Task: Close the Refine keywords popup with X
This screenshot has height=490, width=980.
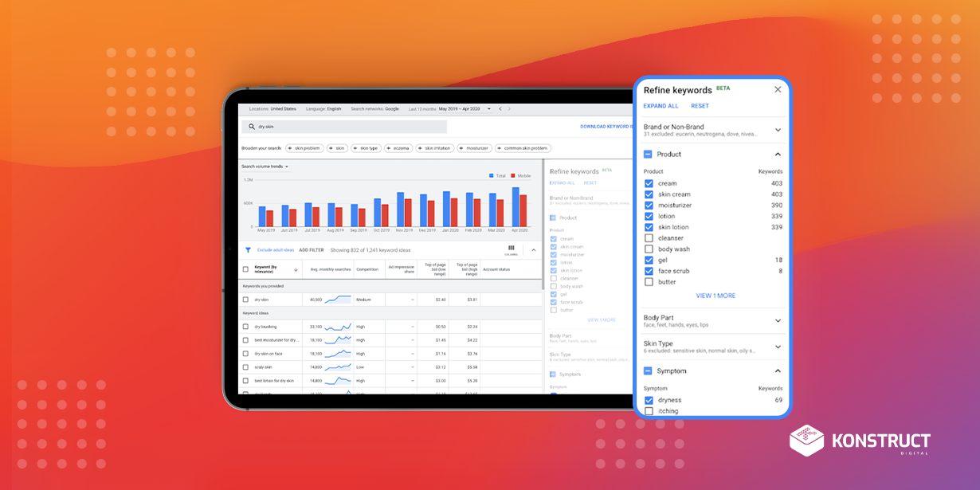Action: pos(778,89)
